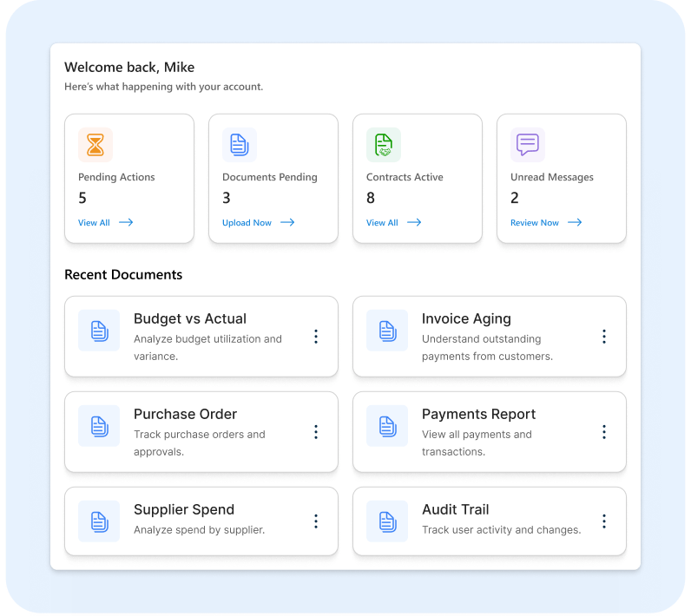Click the Payments Report document icon
Image resolution: width=691 pixels, height=616 pixels.
click(x=387, y=426)
